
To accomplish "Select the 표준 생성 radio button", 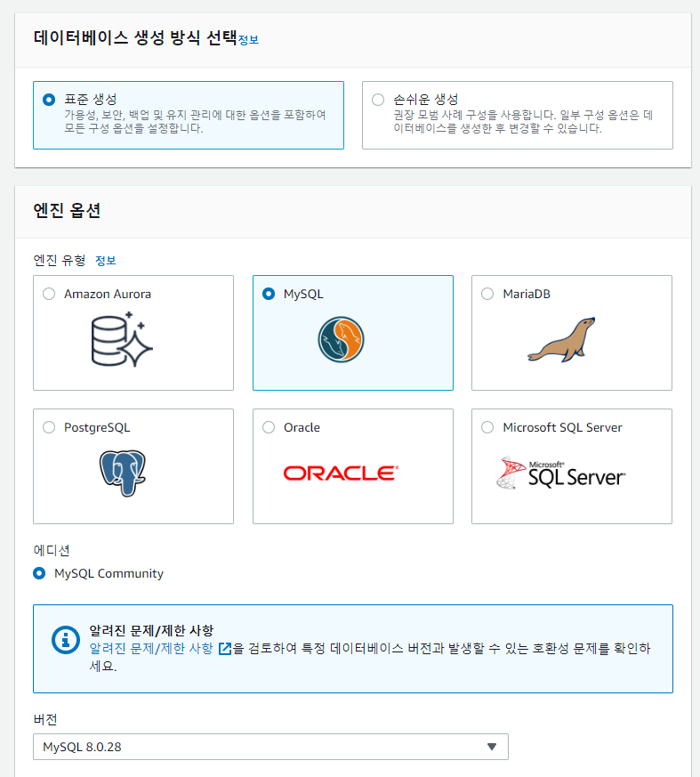I will pos(49,100).
